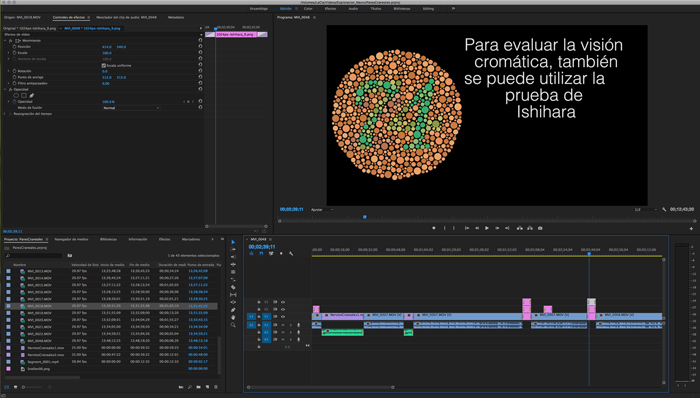Open Navegador de medios tab
Screen dimensions: 700x398
coord(71,239)
